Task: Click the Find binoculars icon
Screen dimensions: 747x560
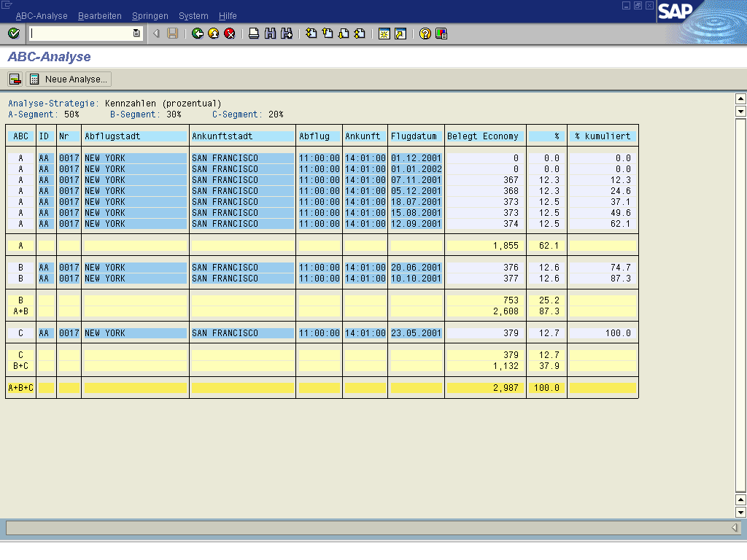Action: (270, 34)
